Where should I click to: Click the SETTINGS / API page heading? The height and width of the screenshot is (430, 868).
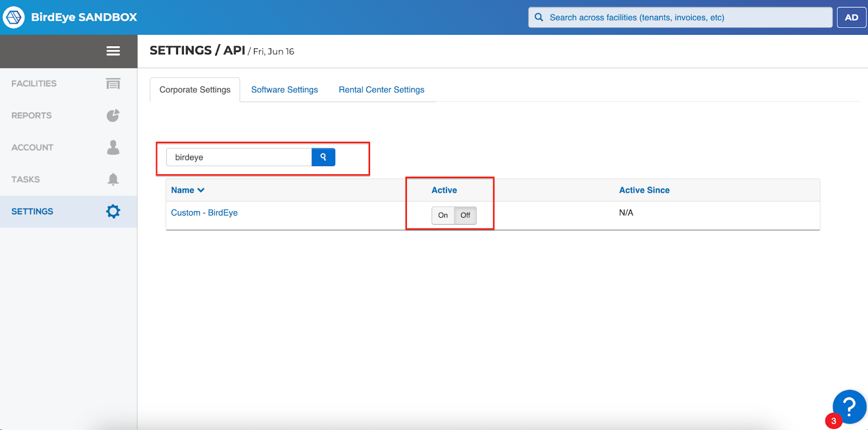(x=197, y=50)
